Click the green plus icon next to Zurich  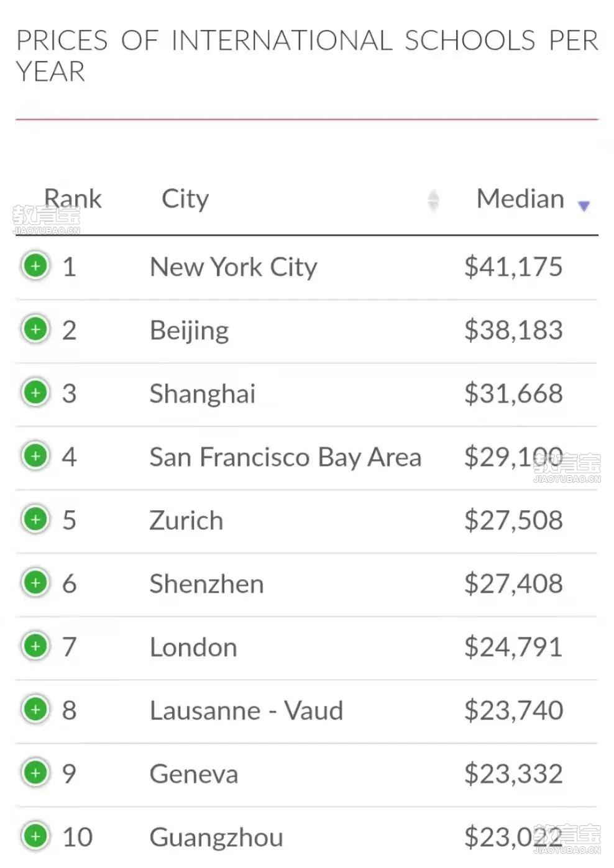35,519
